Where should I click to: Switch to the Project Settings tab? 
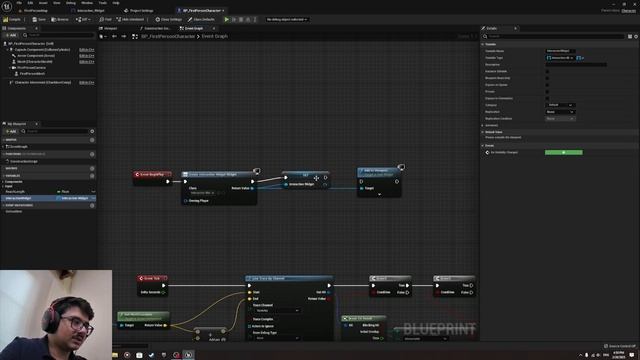pos(139,11)
